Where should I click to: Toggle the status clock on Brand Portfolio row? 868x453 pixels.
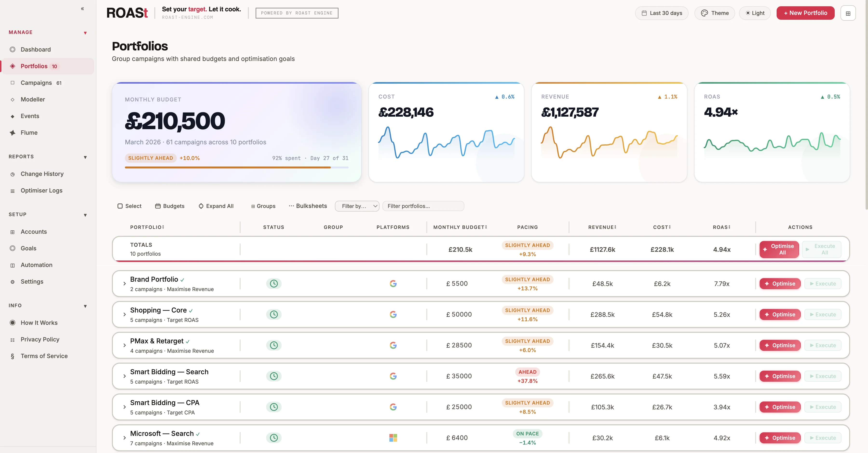(273, 284)
